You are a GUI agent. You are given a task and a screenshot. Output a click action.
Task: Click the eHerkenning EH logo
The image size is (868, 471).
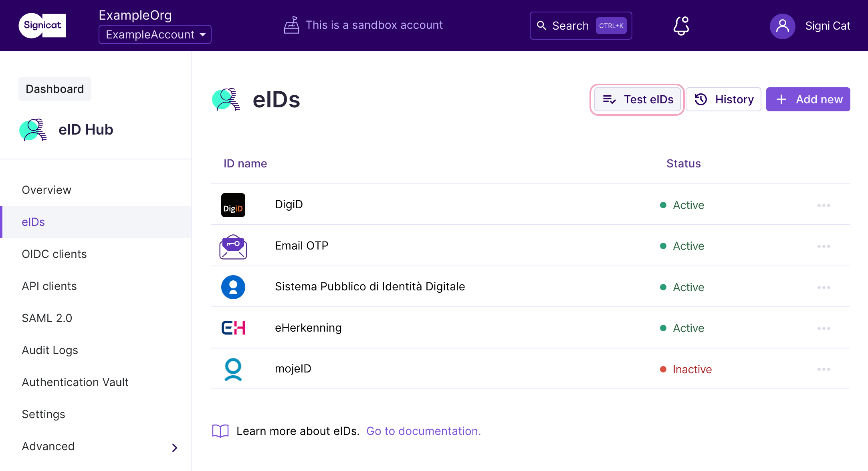pyautogui.click(x=233, y=328)
